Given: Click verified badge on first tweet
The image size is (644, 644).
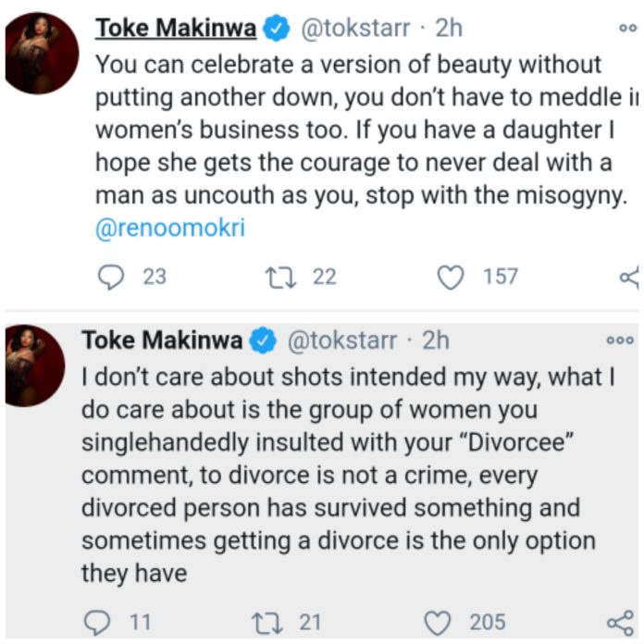Looking at the screenshot, I should [x=274, y=29].
